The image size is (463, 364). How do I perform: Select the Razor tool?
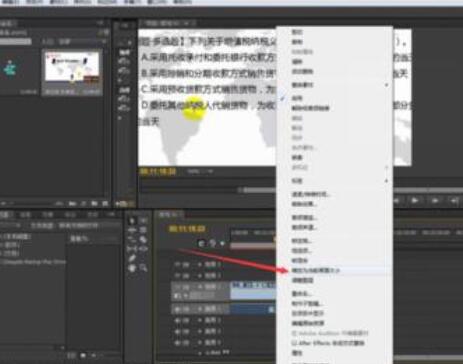(x=144, y=239)
